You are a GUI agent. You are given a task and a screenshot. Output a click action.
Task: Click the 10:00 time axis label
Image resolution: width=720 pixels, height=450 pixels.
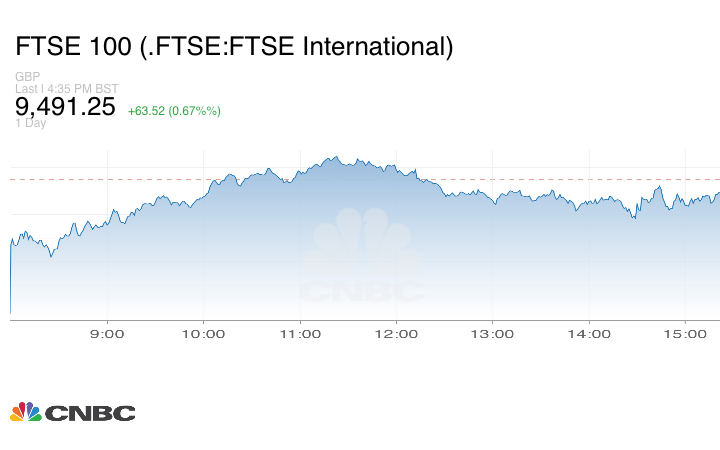(203, 334)
